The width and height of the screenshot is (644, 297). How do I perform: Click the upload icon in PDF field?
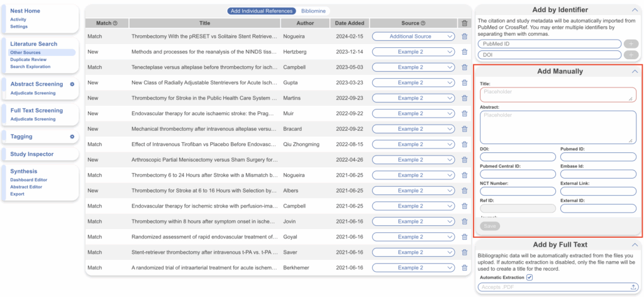tap(632, 288)
